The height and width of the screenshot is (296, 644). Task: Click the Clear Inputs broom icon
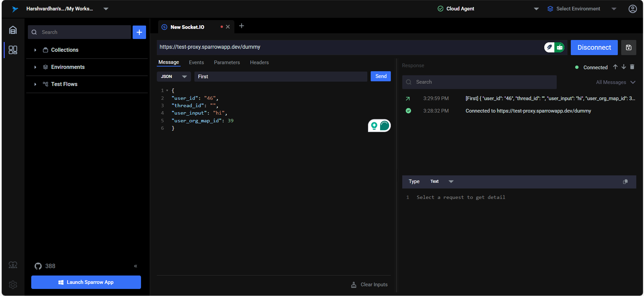click(354, 285)
